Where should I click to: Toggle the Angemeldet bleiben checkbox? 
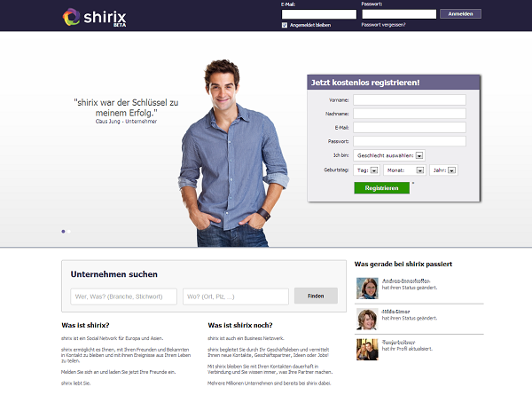coord(285,25)
